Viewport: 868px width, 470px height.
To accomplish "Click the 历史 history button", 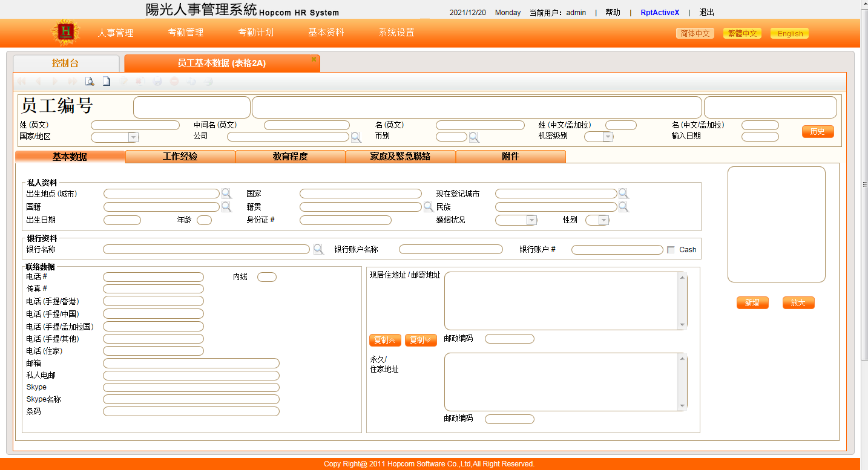I will coord(818,131).
